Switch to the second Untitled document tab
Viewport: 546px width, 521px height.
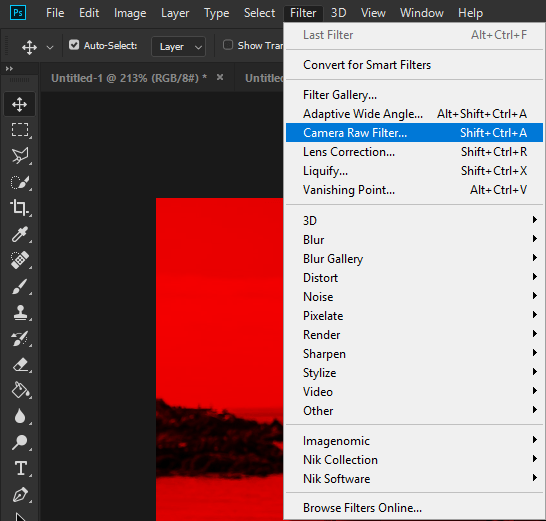tap(264, 78)
